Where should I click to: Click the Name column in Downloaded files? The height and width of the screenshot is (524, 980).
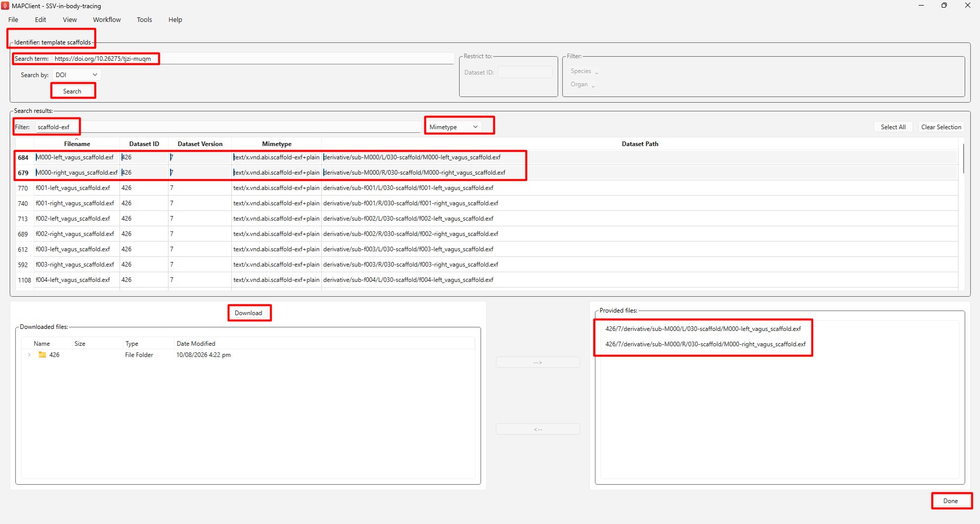pyautogui.click(x=42, y=343)
